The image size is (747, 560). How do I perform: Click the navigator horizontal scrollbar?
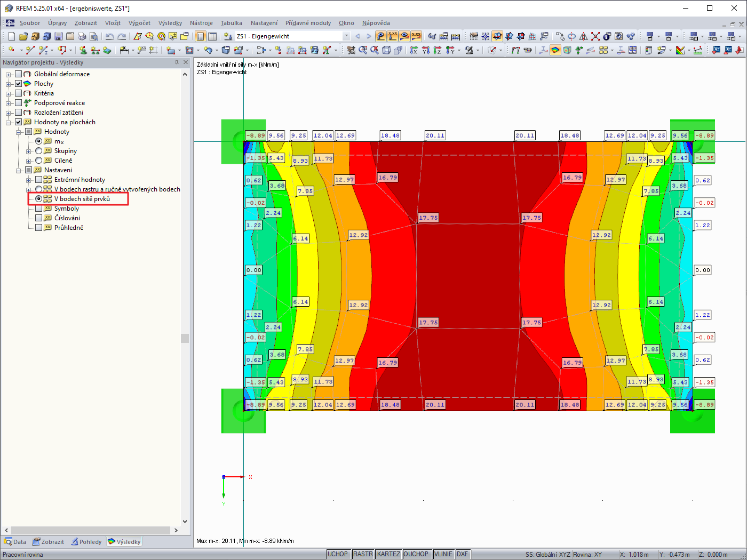91,530
